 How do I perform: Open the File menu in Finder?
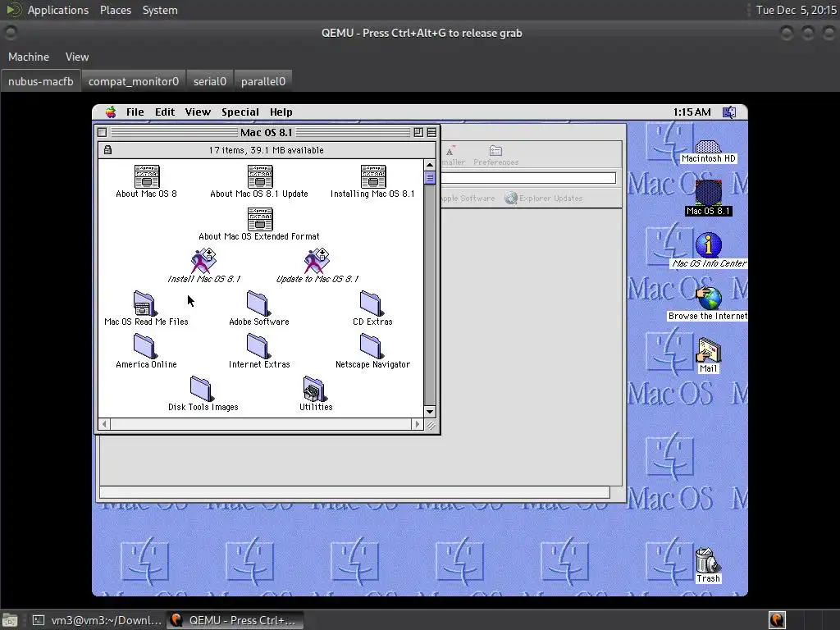click(135, 112)
